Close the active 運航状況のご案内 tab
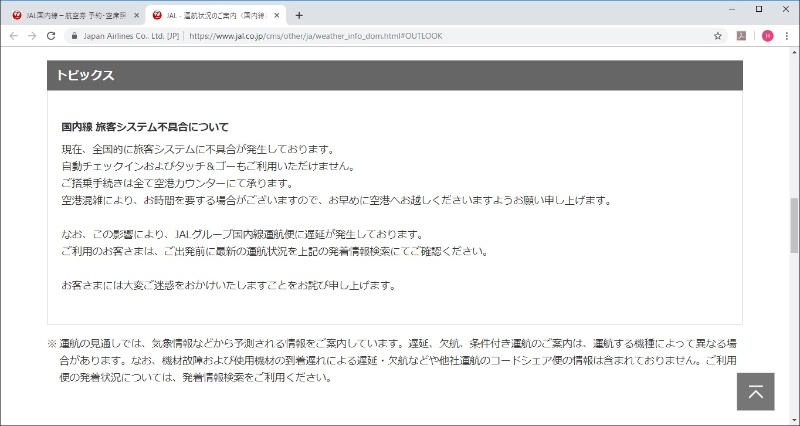This screenshot has height=426, width=800. 277,15
